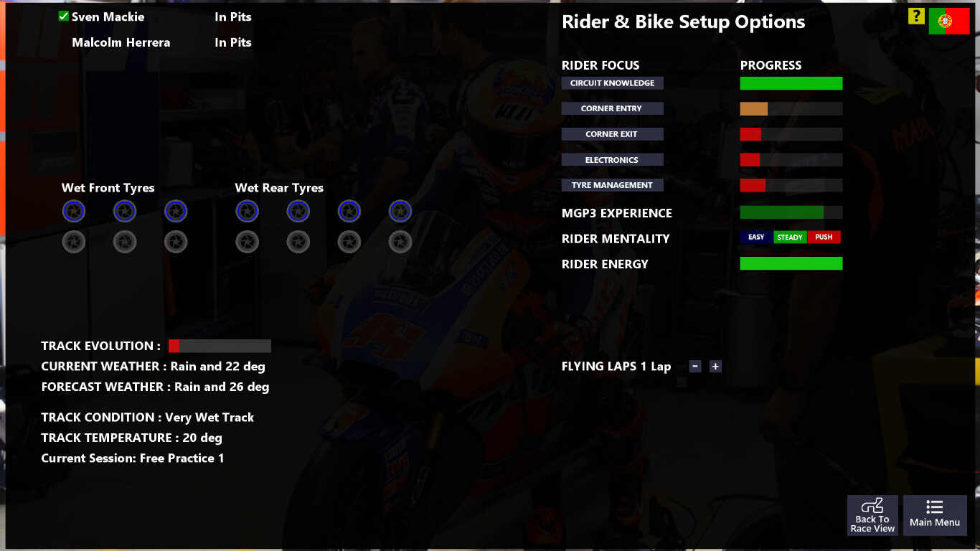Select the fourth blue wet rear tyre
The height and width of the screenshot is (551, 980).
click(x=400, y=211)
